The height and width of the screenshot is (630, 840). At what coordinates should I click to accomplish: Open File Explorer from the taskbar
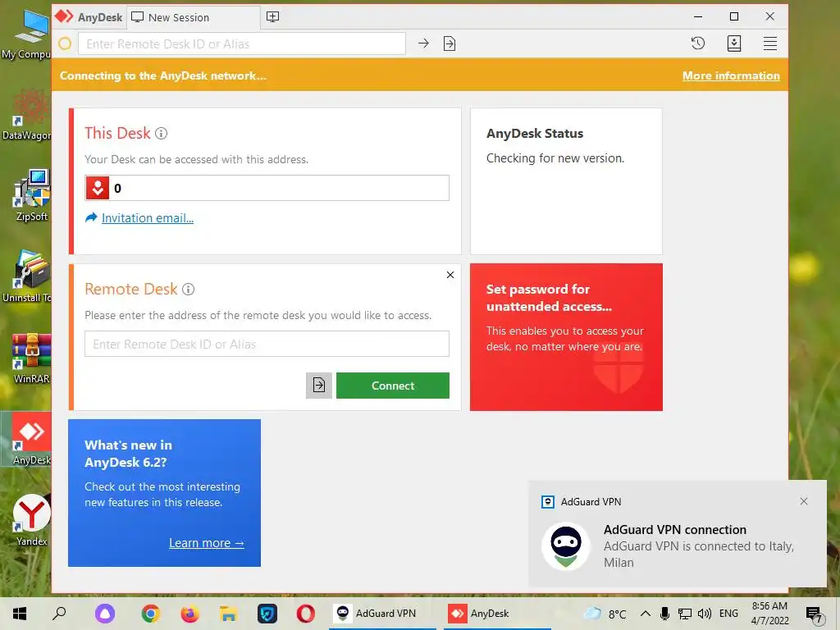(228, 614)
